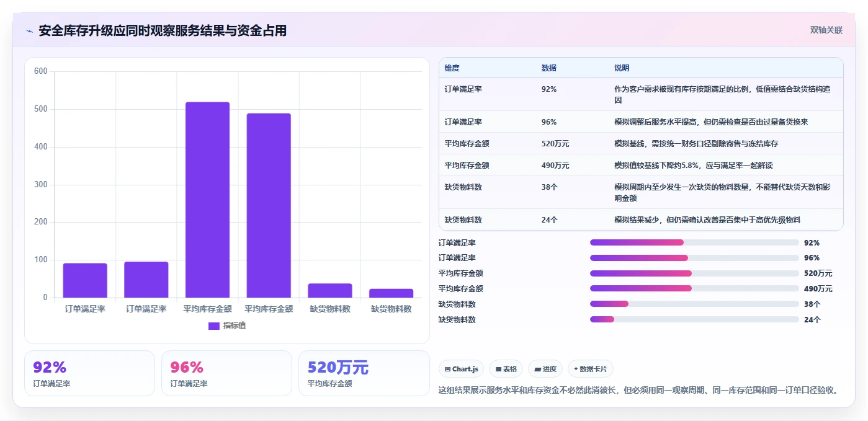Click the 24个 progress bar
This screenshot has height=421, width=868.
(x=694, y=319)
